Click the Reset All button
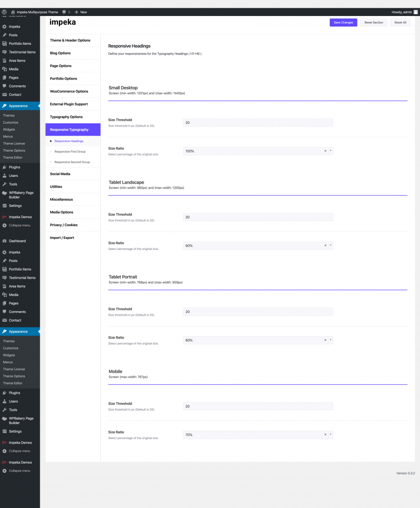The height and width of the screenshot is (508, 420). pyautogui.click(x=400, y=22)
